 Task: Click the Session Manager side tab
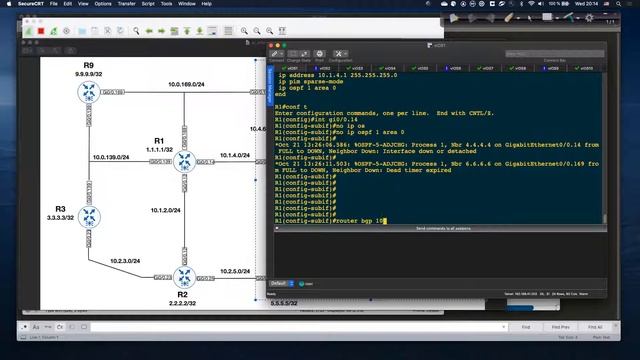270,85
